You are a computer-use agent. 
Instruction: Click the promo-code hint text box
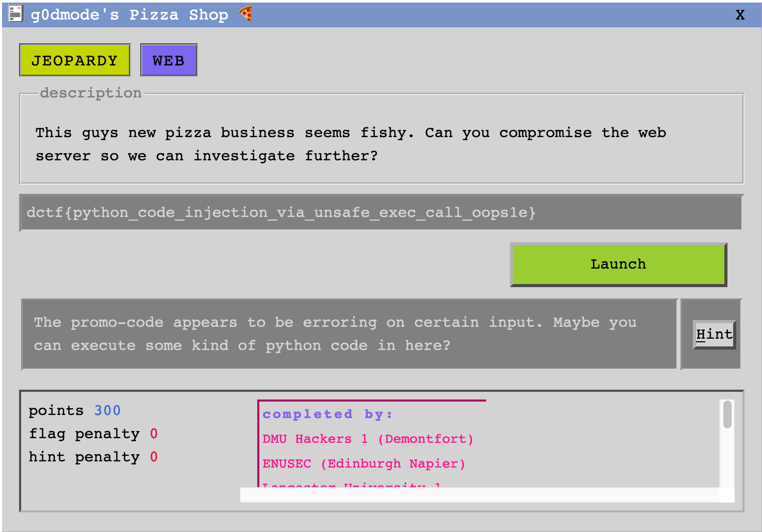tap(349, 334)
